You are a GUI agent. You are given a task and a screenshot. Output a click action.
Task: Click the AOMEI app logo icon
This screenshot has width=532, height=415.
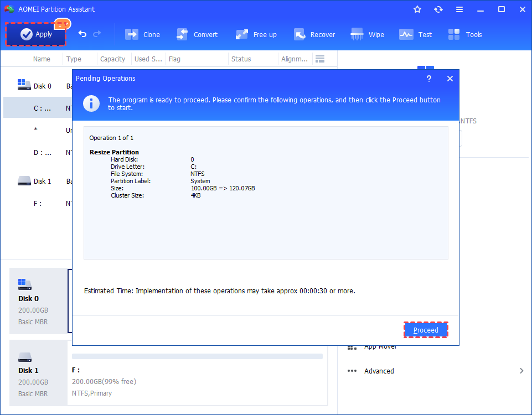(x=9, y=9)
